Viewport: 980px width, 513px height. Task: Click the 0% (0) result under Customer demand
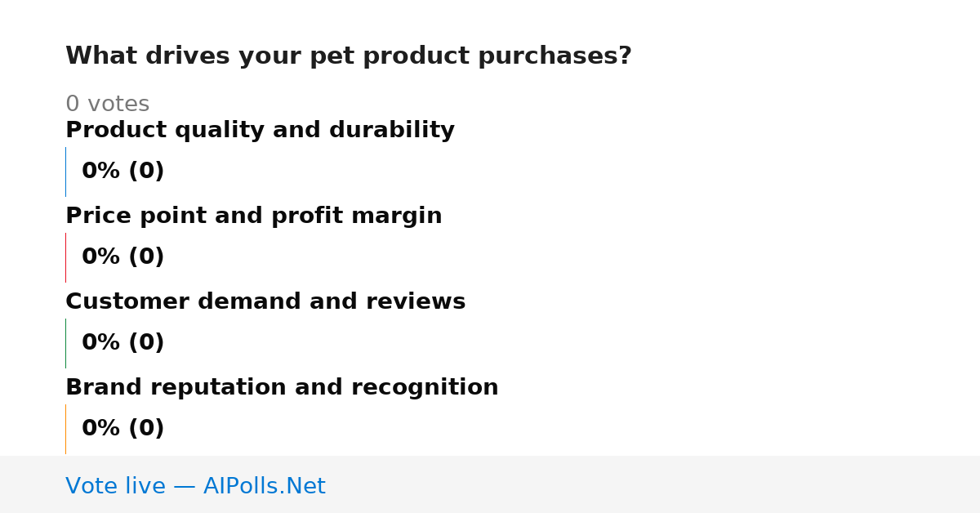pyautogui.click(x=123, y=343)
